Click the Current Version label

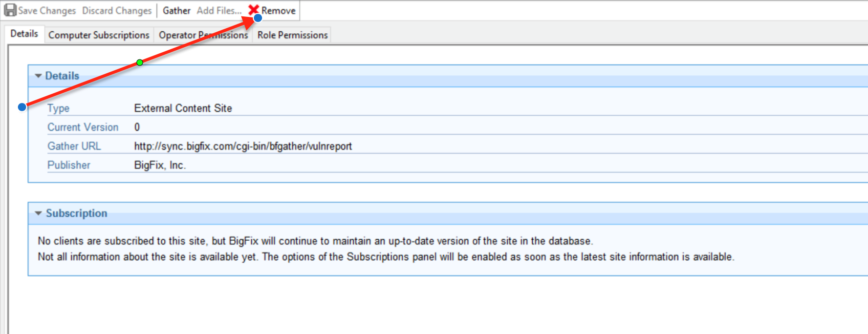(83, 127)
